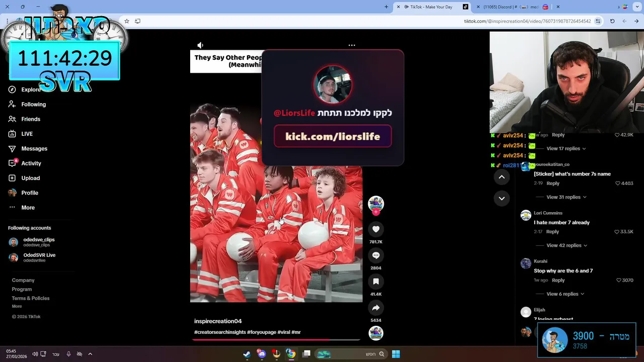Show hidden tray icons chevron
This screenshot has width=644, height=362.
[90, 354]
